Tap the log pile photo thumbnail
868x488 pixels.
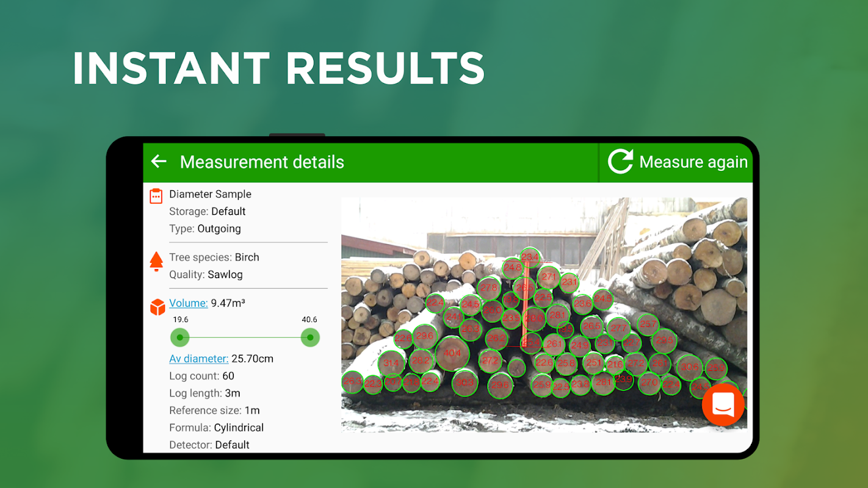[x=544, y=315]
